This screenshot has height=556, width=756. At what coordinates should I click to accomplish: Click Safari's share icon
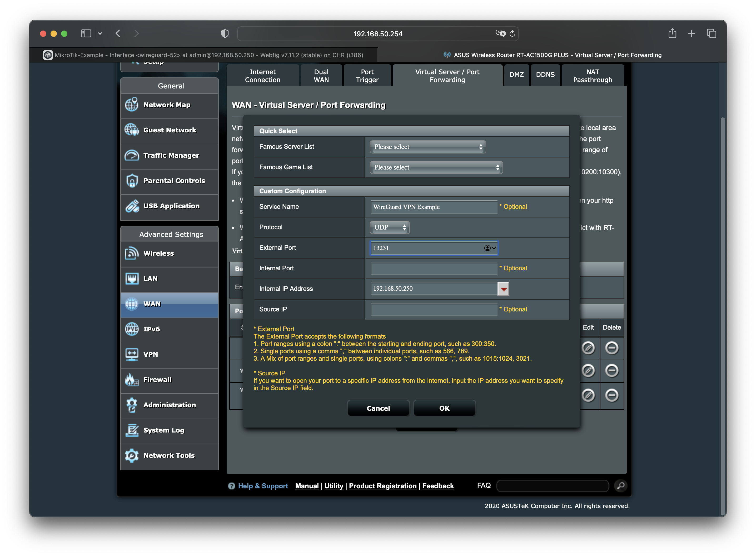point(672,33)
